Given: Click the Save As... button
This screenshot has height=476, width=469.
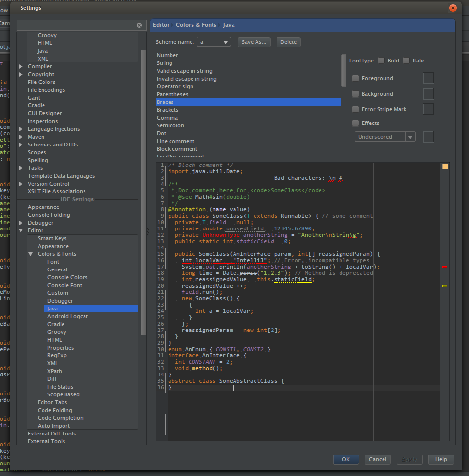Looking at the screenshot, I should point(254,42).
